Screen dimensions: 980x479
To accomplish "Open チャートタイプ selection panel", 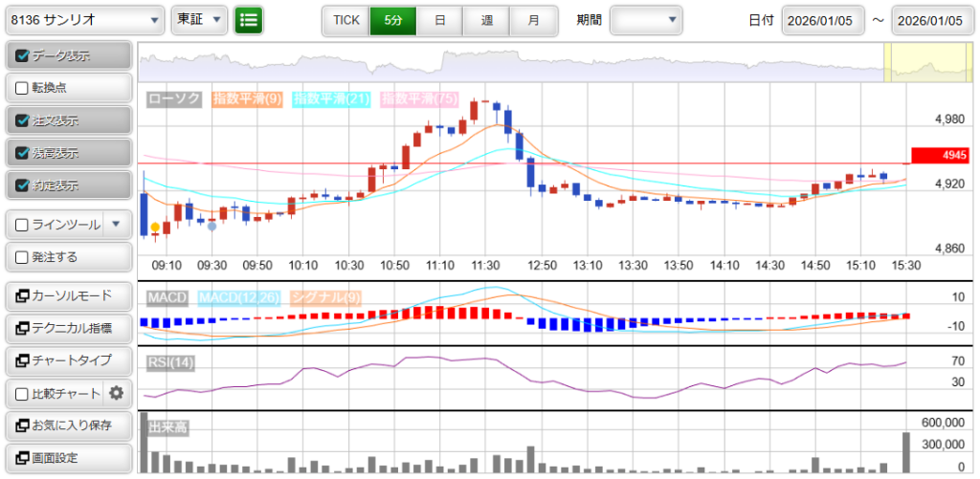I will [x=67, y=360].
